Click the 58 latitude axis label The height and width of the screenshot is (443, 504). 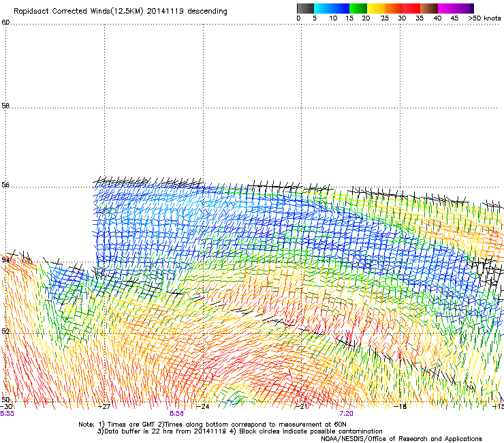point(5,106)
